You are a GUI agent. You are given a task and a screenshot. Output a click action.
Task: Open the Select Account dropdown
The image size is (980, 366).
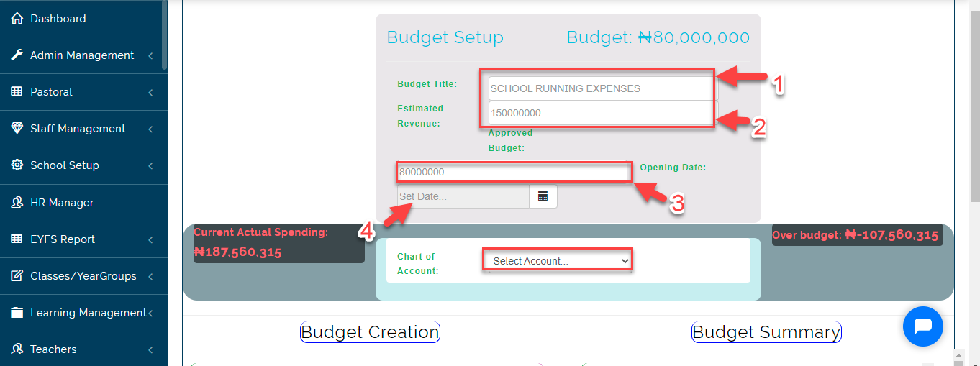560,261
